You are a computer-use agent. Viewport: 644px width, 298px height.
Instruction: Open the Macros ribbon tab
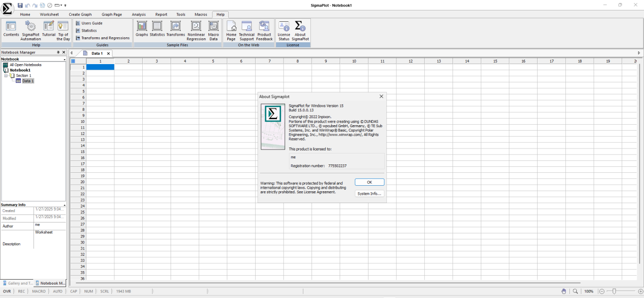coord(200,14)
